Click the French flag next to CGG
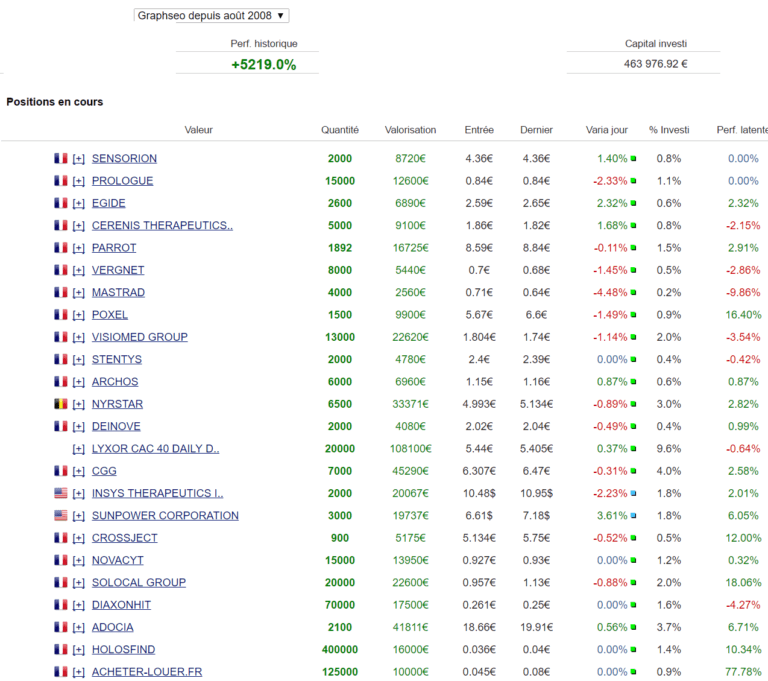 [61, 471]
